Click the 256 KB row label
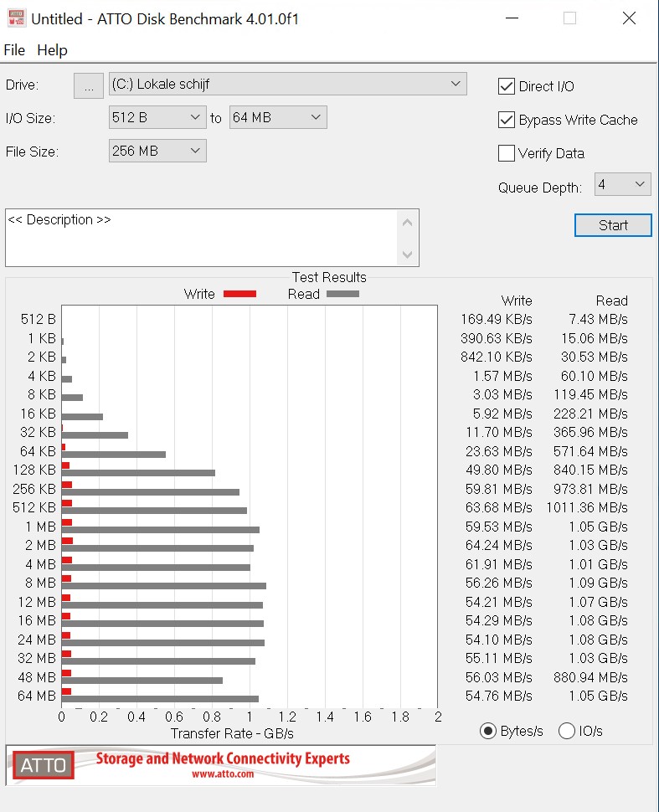659x812 pixels. click(x=34, y=489)
